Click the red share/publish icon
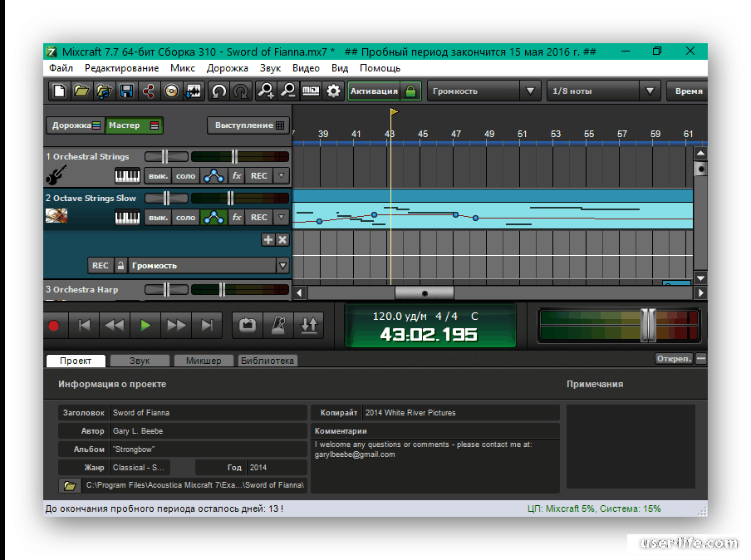 149,91
